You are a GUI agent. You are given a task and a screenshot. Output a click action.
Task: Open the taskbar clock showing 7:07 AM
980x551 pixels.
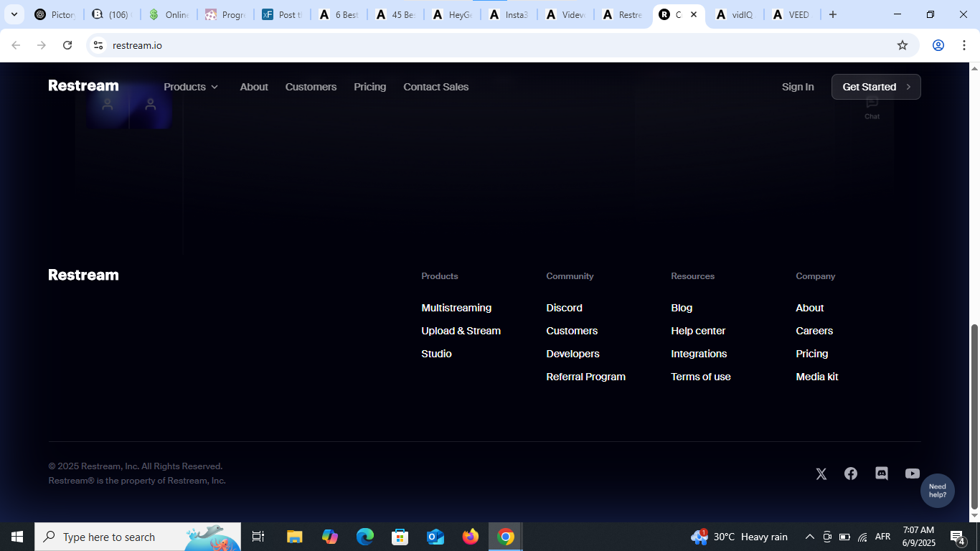pos(918,537)
